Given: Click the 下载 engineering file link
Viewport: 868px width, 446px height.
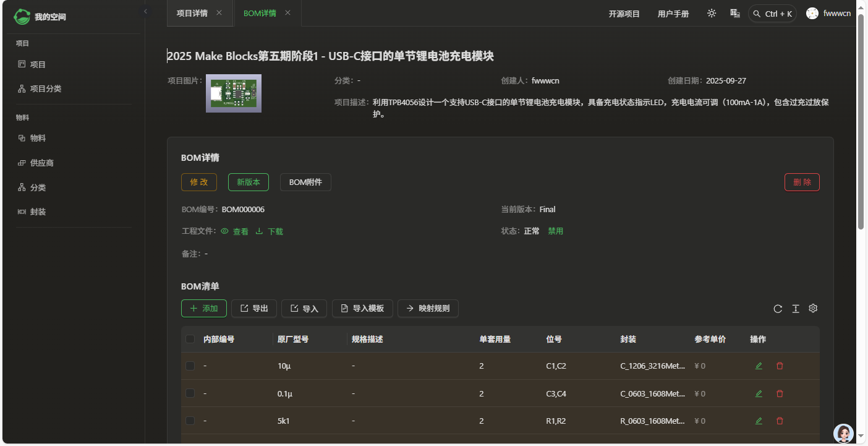Looking at the screenshot, I should click(x=270, y=231).
